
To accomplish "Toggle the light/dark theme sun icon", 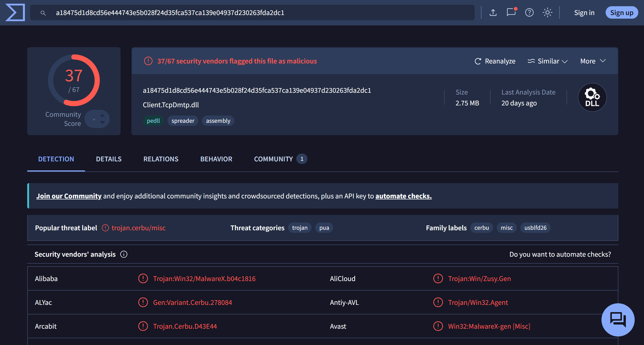I will [x=547, y=12].
